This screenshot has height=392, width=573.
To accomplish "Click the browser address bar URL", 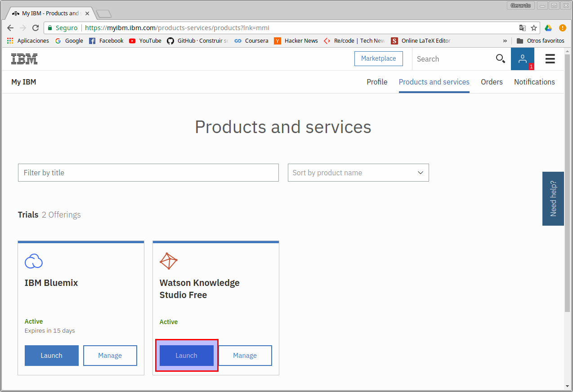I will [177, 28].
